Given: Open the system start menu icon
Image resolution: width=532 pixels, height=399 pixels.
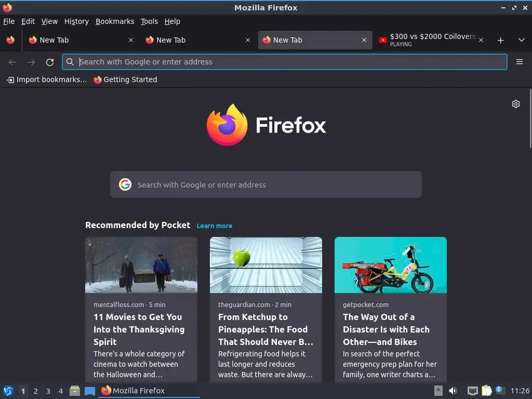Looking at the screenshot, I should pos(8,391).
